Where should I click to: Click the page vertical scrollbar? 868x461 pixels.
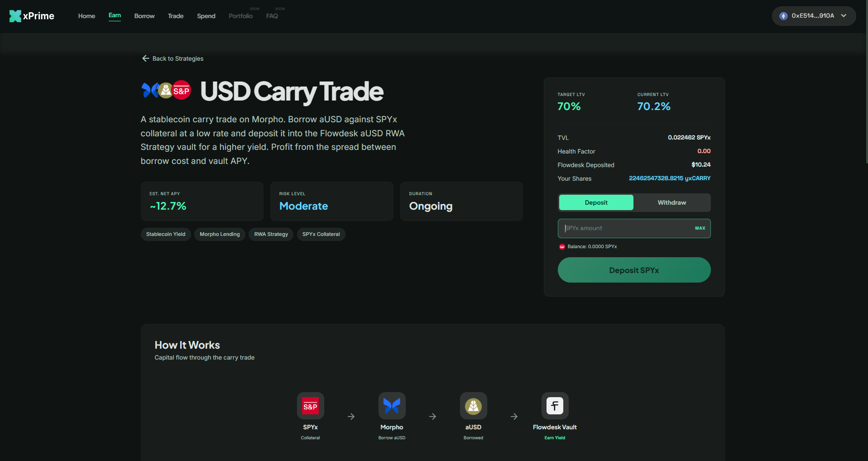pyautogui.click(x=866, y=82)
